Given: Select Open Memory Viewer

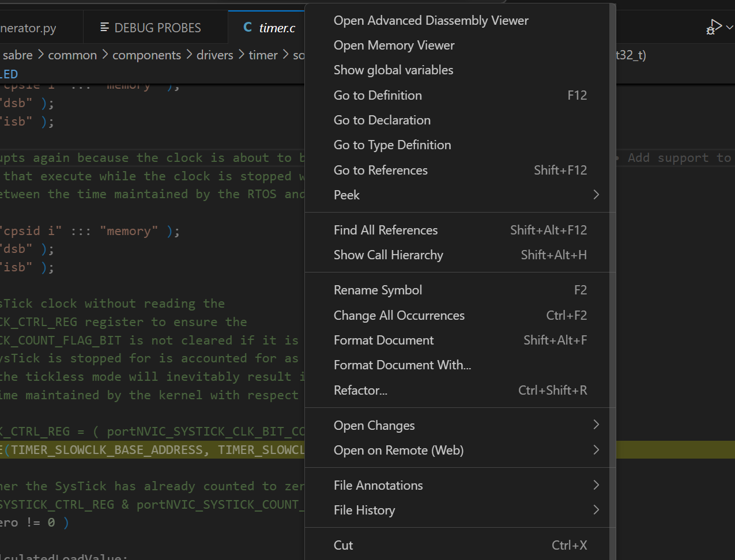Looking at the screenshot, I should click(x=394, y=45).
